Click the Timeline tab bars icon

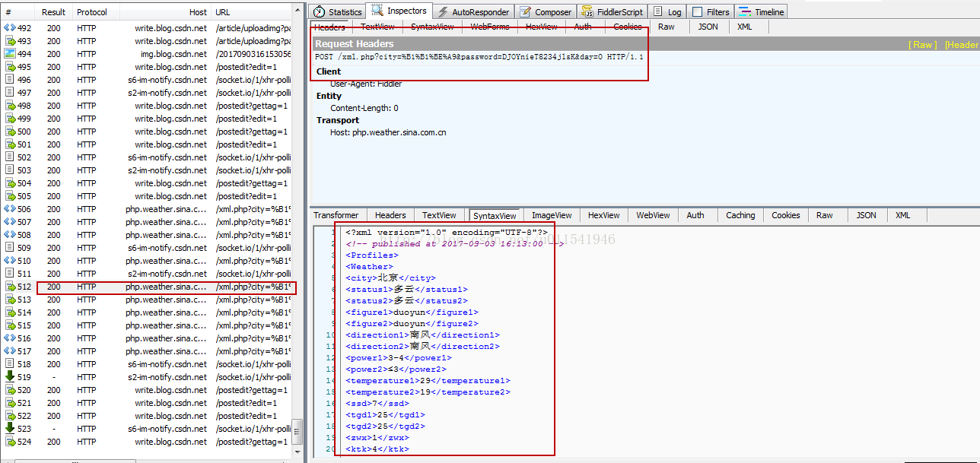[745, 12]
